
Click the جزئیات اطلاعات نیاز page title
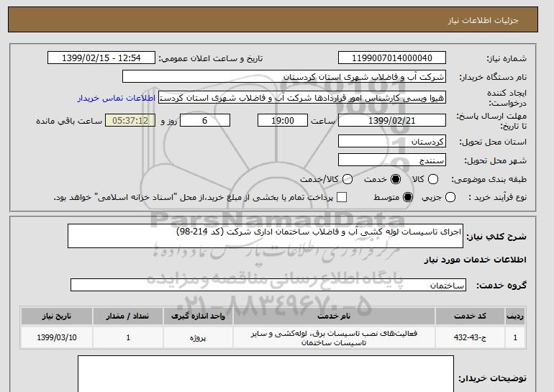[x=483, y=20]
